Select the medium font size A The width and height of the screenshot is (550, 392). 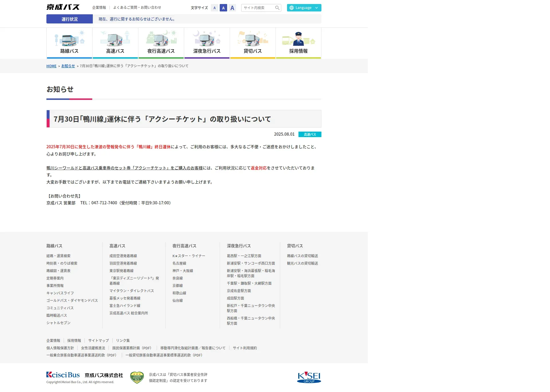click(223, 8)
